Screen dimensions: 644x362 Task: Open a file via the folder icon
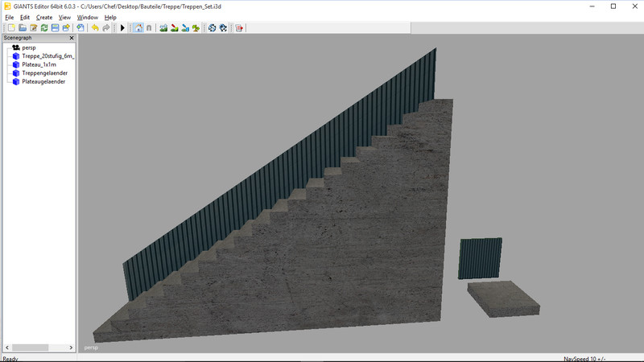tap(23, 28)
